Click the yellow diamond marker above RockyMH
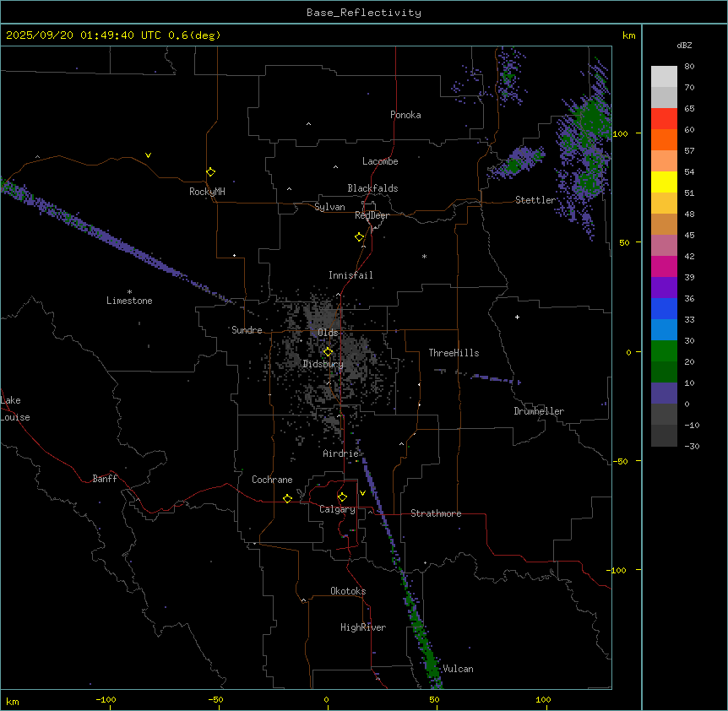728x711 pixels. click(x=210, y=171)
